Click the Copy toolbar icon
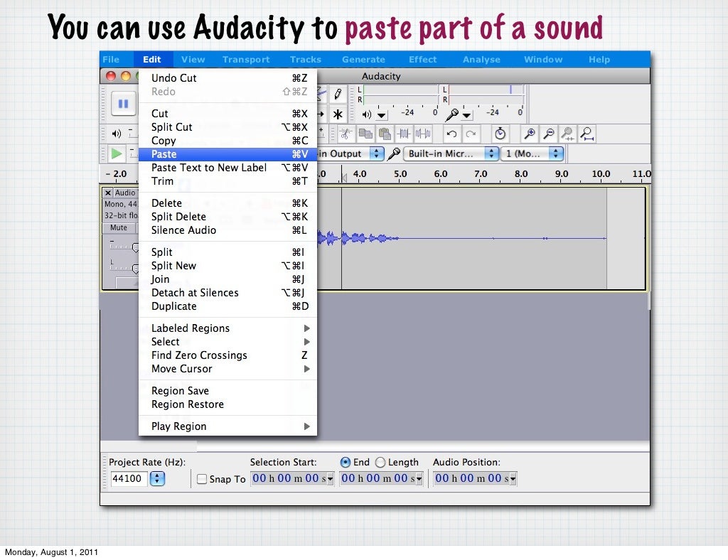The height and width of the screenshot is (560, 728). [365, 134]
